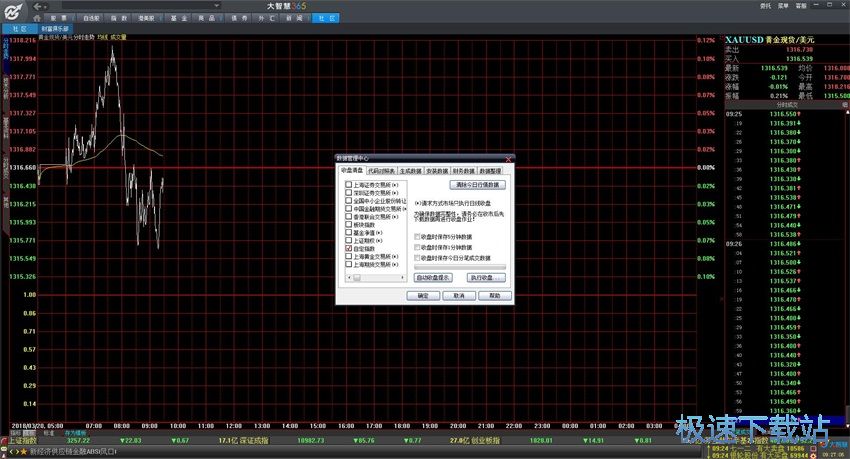Click the exchange list left scroll arrow
This screenshot has width=850, height=459.
click(349, 277)
